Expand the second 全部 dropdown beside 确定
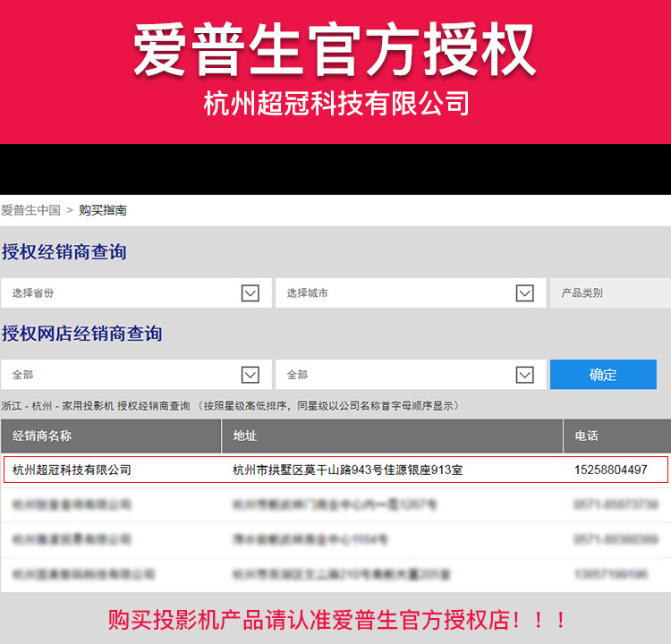 (x=411, y=375)
